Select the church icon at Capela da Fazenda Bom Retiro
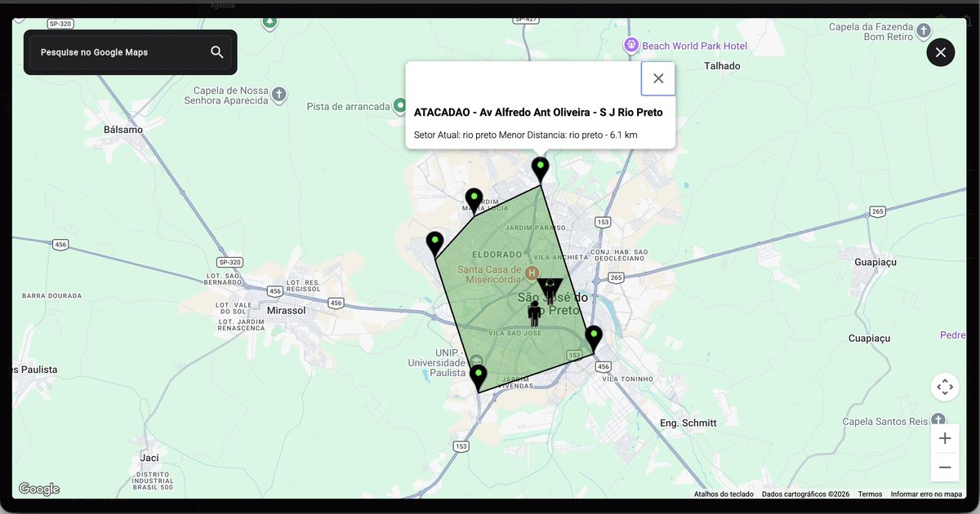The image size is (980, 514). 923,32
